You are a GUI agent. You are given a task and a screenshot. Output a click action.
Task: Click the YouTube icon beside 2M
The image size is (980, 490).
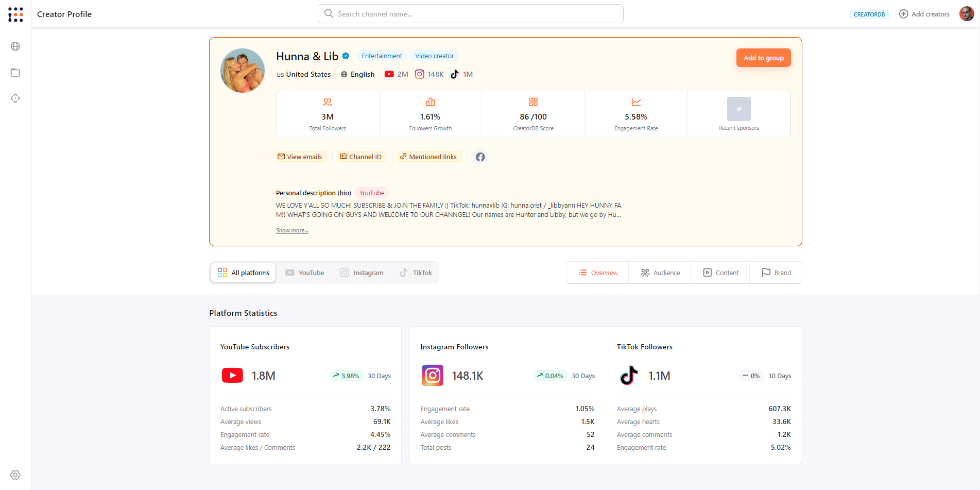coord(389,74)
